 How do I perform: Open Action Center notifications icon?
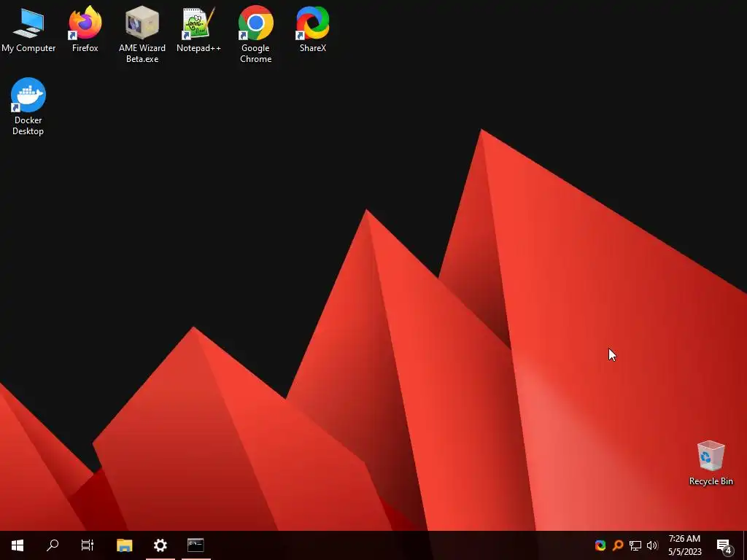click(x=724, y=545)
